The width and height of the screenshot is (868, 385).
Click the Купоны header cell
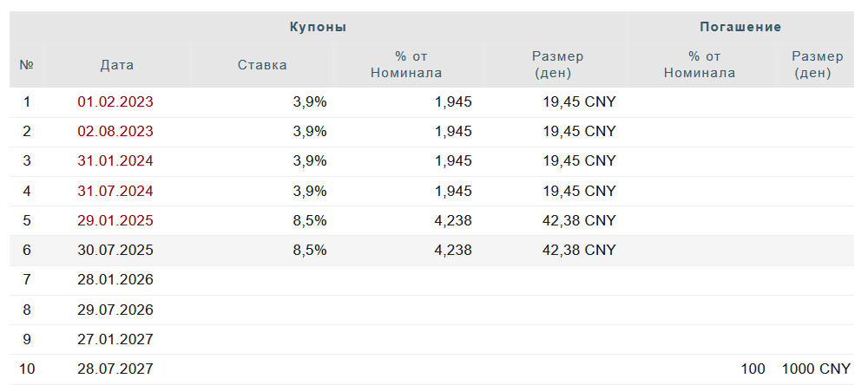[319, 27]
